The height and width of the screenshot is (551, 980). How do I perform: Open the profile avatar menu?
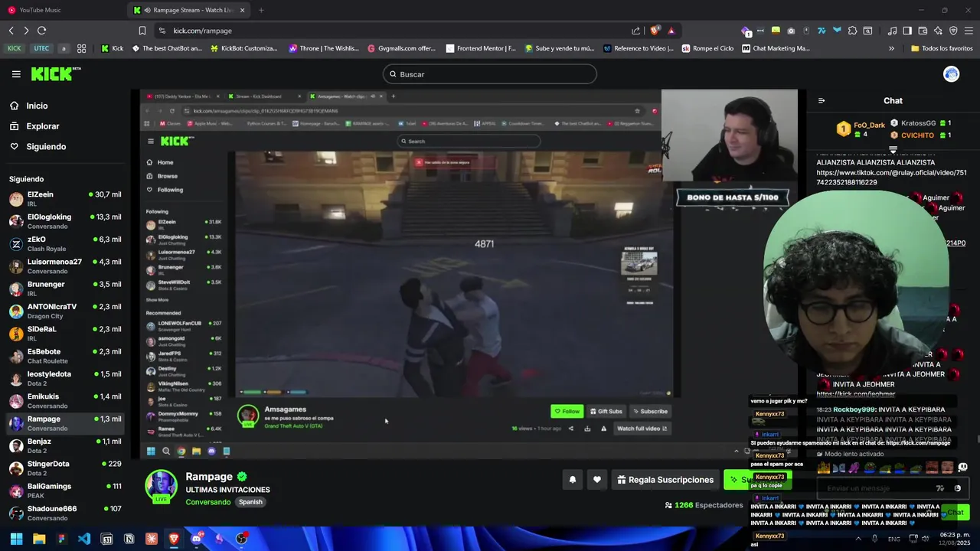click(x=952, y=74)
